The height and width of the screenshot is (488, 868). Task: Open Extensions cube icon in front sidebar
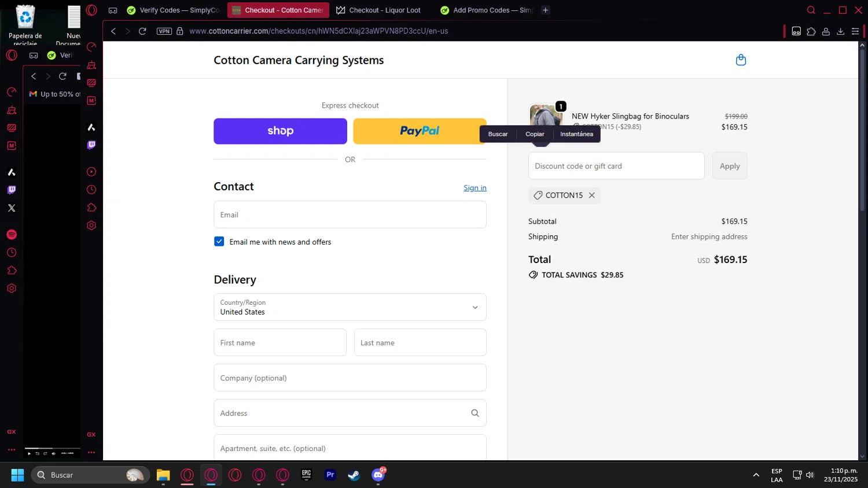click(91, 208)
